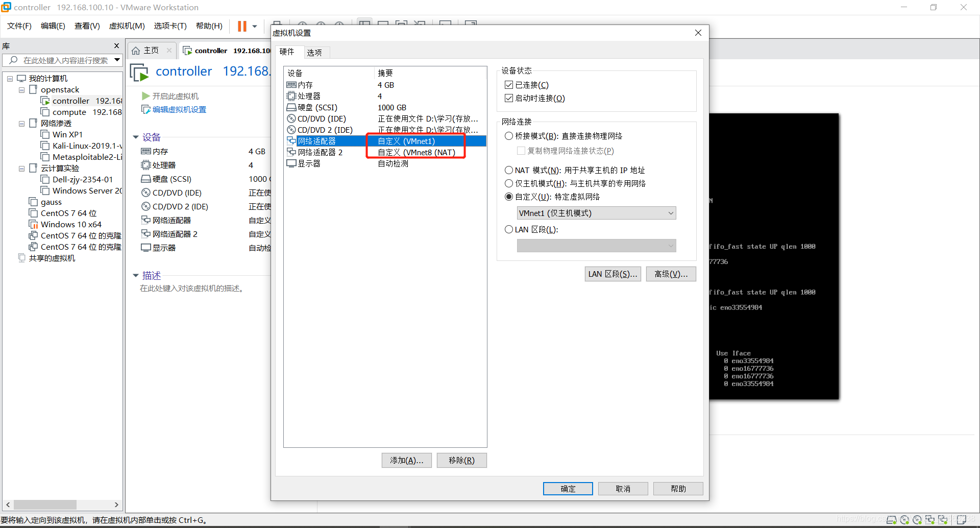This screenshot has height=528, width=980.
Task: Toggle the 已连接(C) checkbox
Action: point(508,85)
